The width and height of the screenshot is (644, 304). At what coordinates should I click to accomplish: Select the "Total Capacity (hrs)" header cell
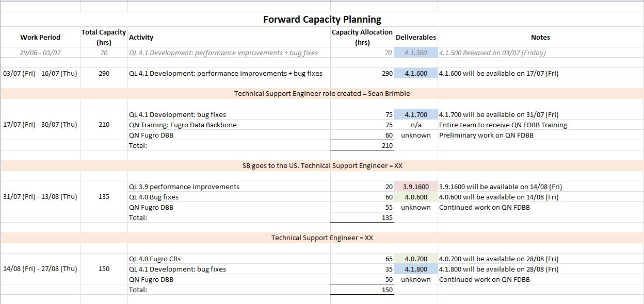(x=104, y=37)
